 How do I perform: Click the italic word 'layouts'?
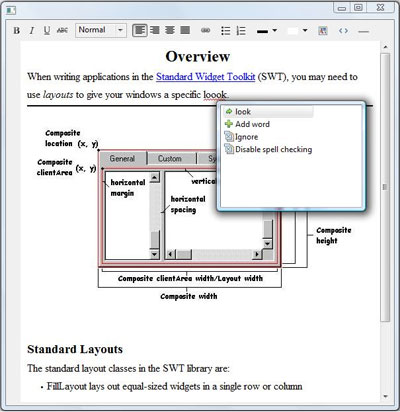click(x=58, y=95)
